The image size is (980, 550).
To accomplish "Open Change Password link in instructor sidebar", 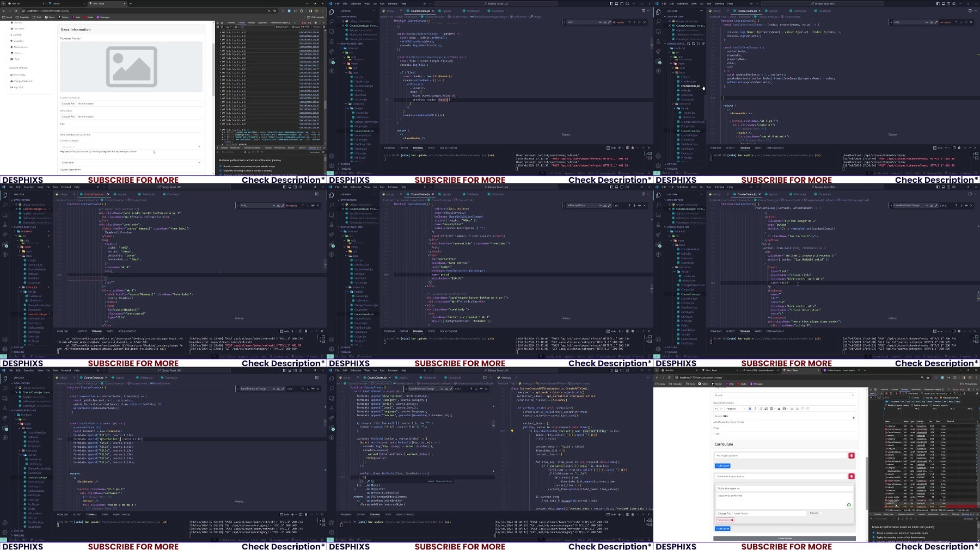I will [21, 81].
